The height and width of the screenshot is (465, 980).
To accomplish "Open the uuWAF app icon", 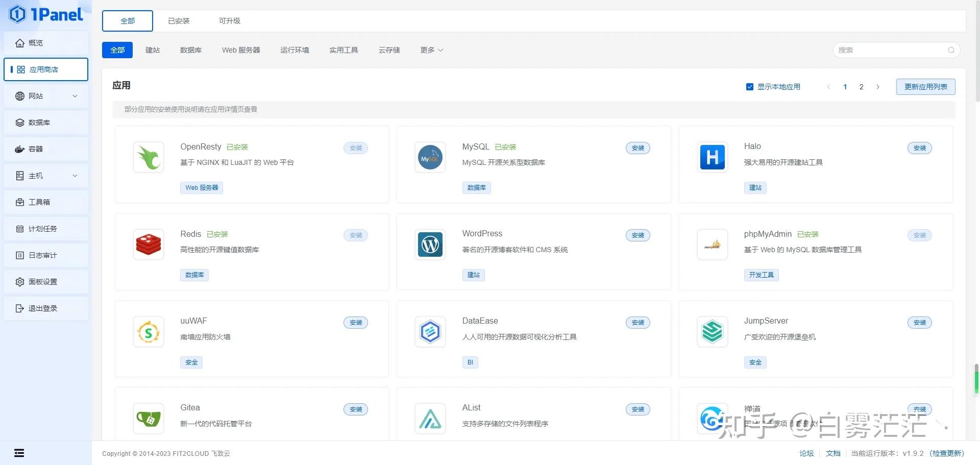I will pyautogui.click(x=149, y=332).
